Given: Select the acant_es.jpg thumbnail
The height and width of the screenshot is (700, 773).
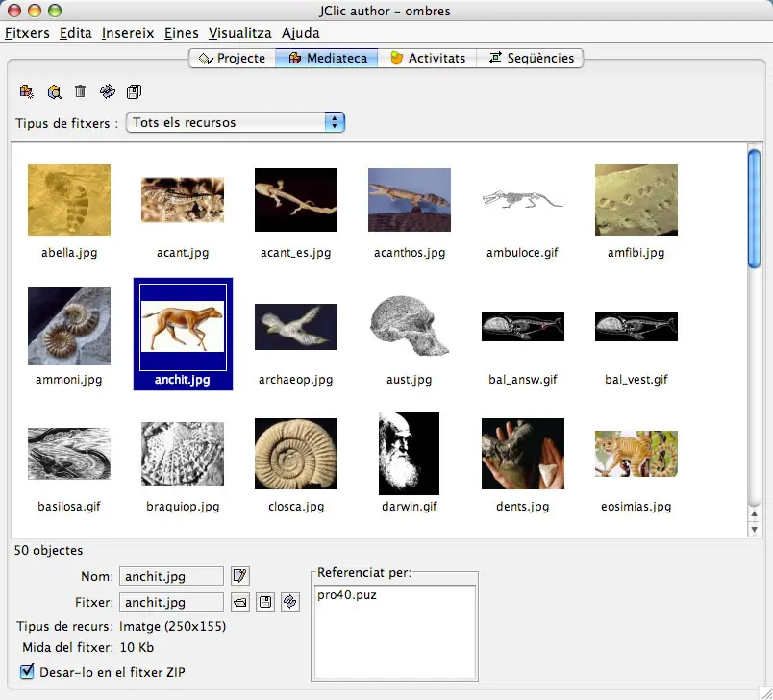Looking at the screenshot, I should point(296,200).
